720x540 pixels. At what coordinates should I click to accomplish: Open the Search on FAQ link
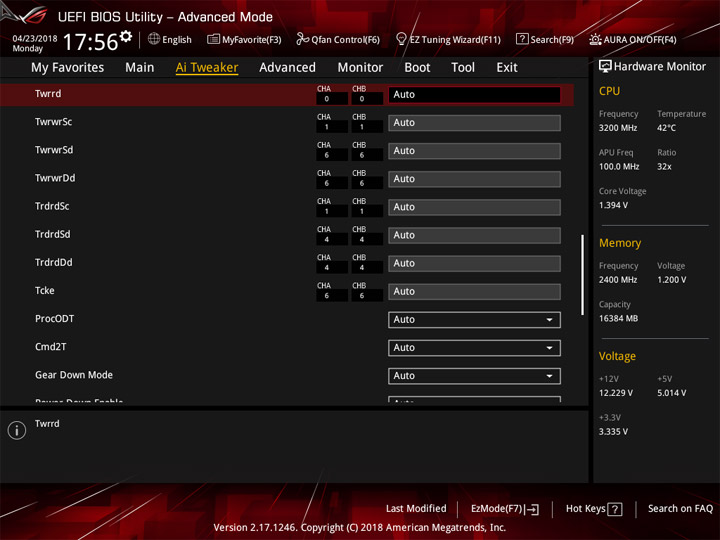[x=680, y=508]
